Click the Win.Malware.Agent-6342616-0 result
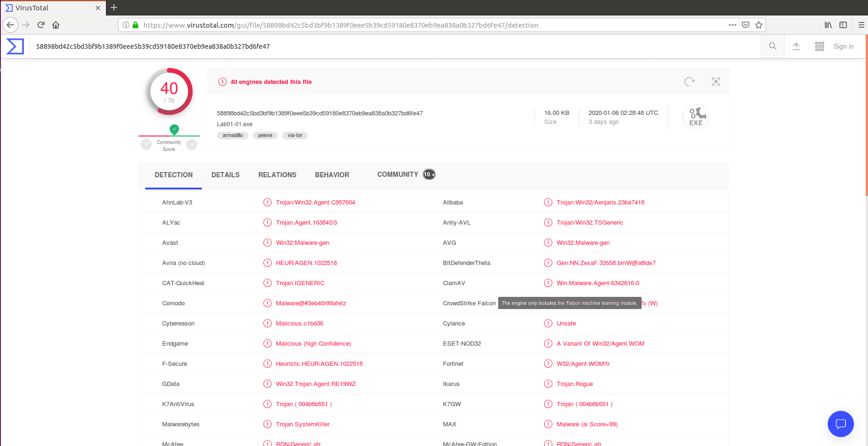Viewport: 868px width, 446px height. click(x=598, y=283)
